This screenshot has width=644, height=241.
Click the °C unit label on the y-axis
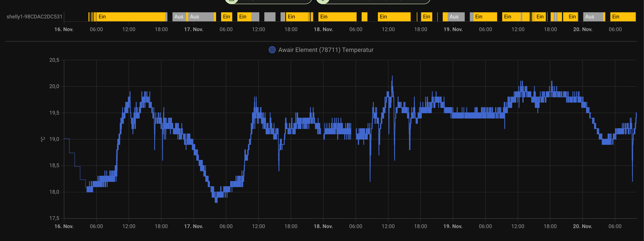pos(43,139)
